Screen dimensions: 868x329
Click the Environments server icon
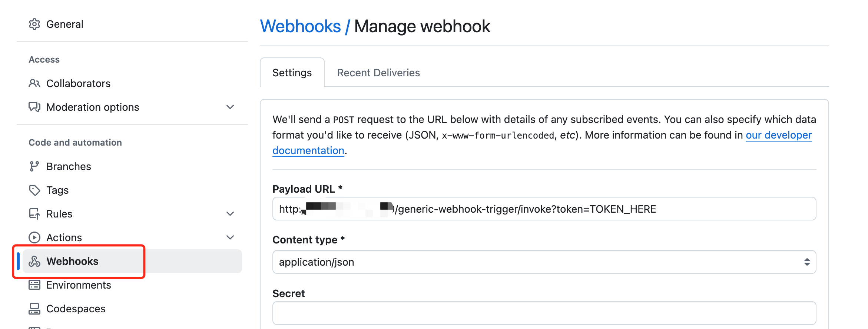tap(34, 285)
